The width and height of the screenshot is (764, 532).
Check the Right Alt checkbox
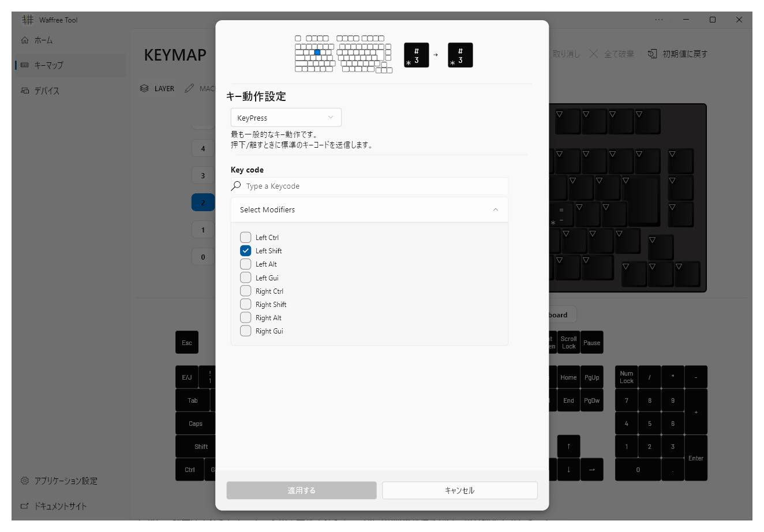pyautogui.click(x=246, y=317)
